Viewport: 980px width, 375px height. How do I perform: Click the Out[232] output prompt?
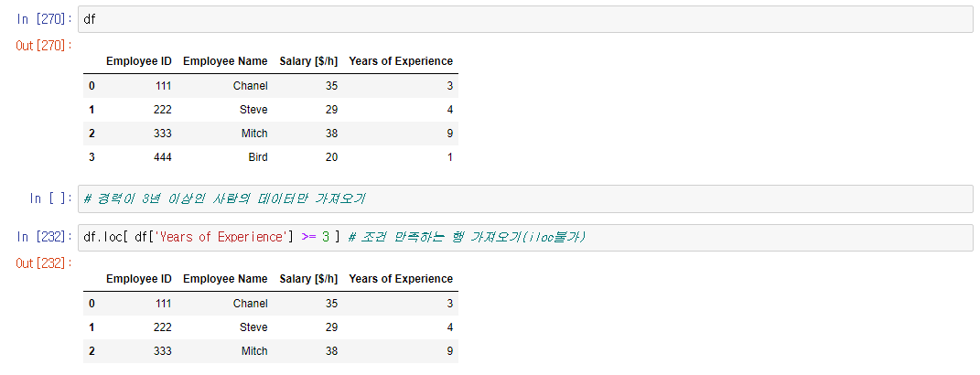44,262
